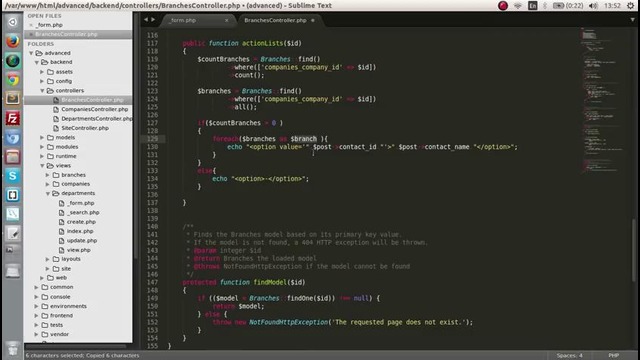This screenshot has height=360, width=640.
Task: Open the Ubuntu Dash search icon
Action: click(x=13, y=22)
